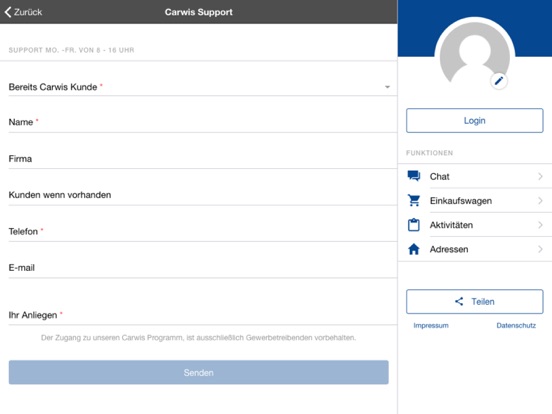552x414 pixels.
Task: Submit the form with Senden
Action: 199,372
